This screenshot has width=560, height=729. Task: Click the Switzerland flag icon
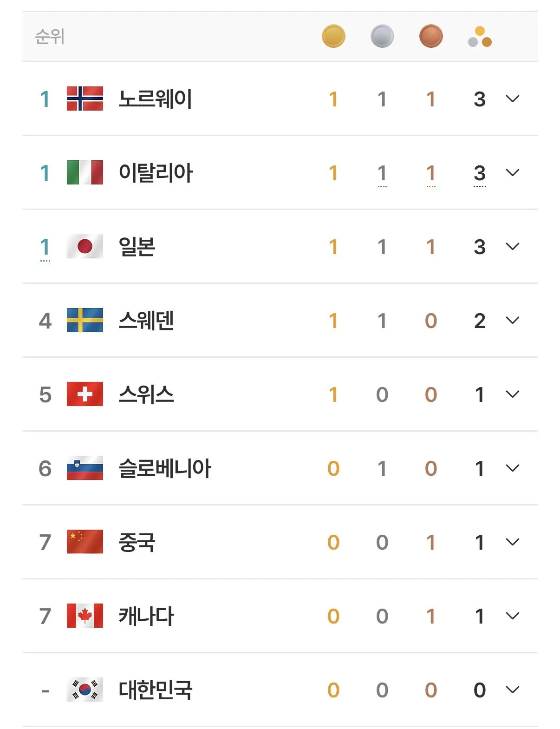click(85, 394)
